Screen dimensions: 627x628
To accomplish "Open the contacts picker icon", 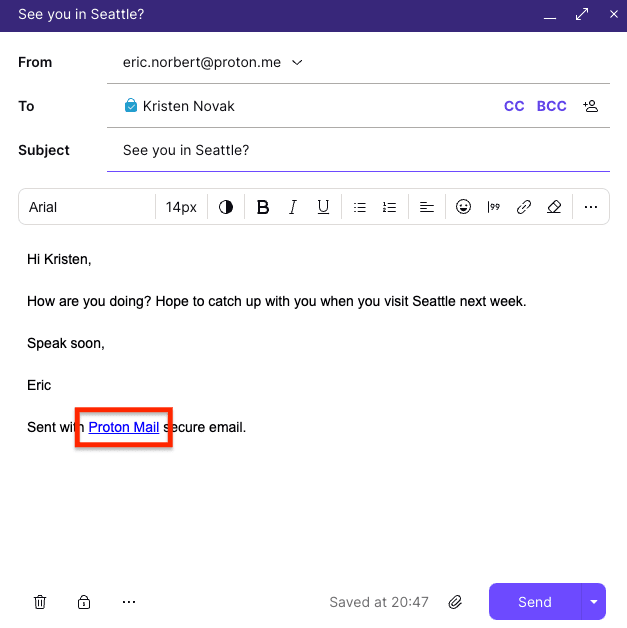I will point(591,106).
